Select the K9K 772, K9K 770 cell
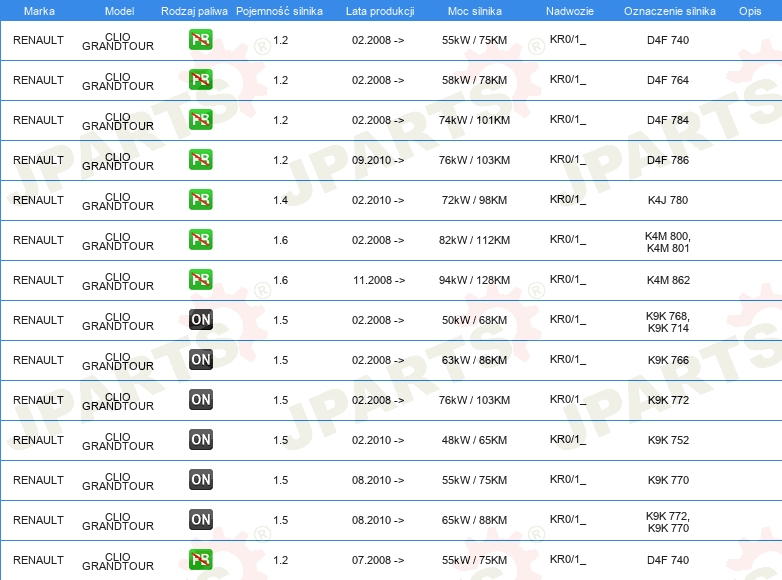This screenshot has height=580, width=782. pos(668,522)
